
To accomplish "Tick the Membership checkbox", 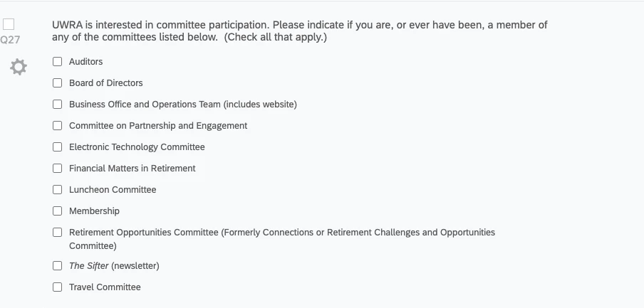I will click(x=58, y=211).
